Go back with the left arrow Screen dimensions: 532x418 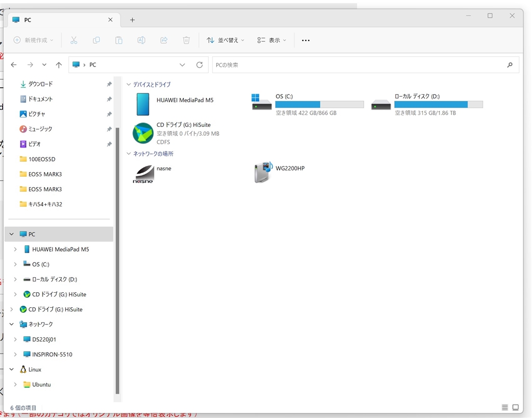[x=14, y=64]
